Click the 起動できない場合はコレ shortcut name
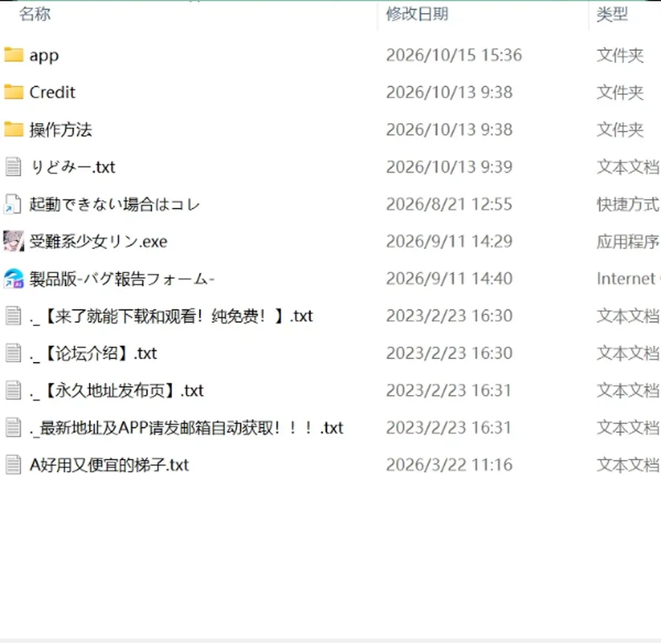Viewport: 661px width, 644px height. coord(114,204)
